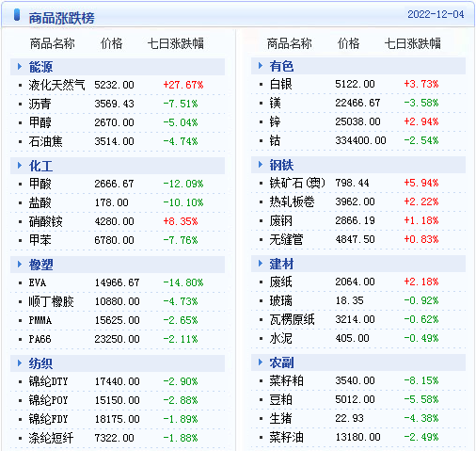Select commodity 锦纶DTY
This screenshot has width=476, height=451.
[48, 381]
